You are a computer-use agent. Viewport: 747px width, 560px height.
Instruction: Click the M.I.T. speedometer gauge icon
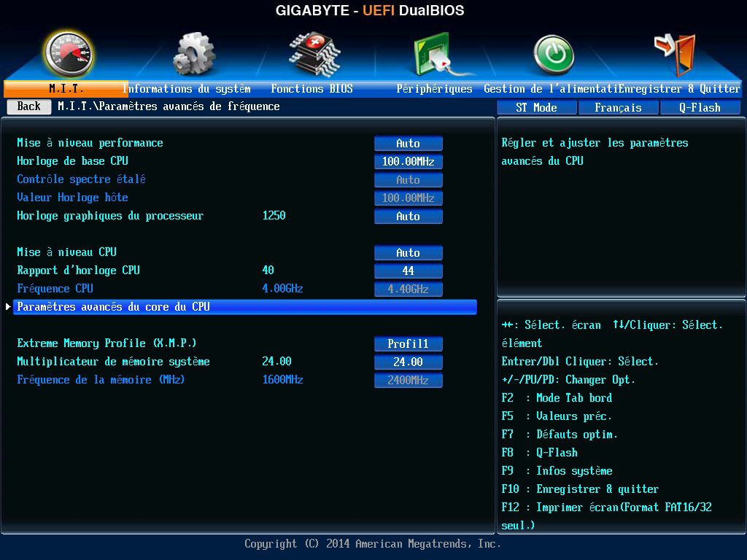click(69, 54)
